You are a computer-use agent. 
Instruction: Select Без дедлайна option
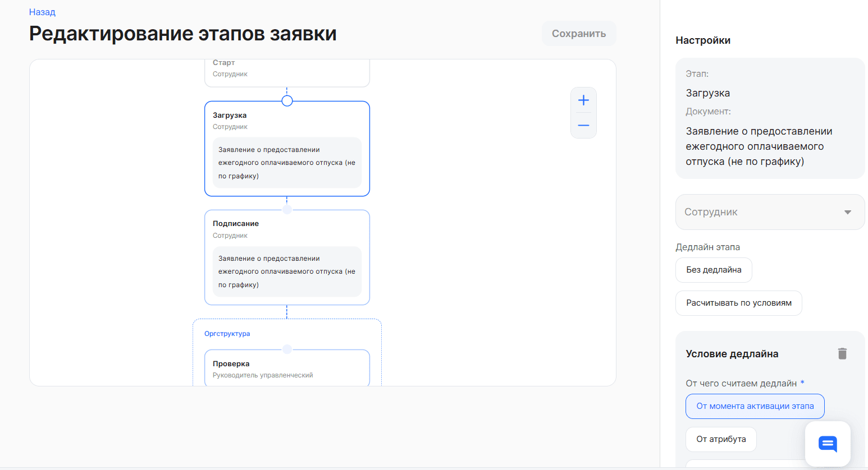(x=714, y=270)
